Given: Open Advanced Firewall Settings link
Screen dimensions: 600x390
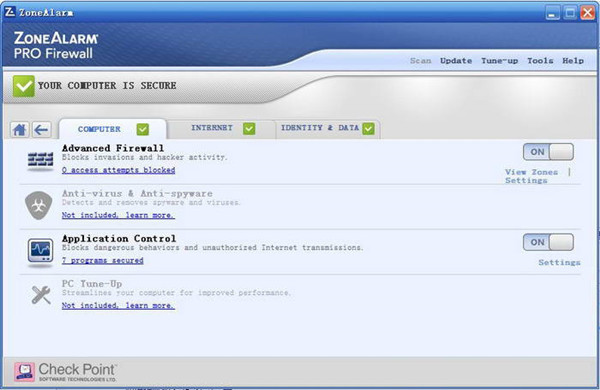Looking at the screenshot, I should 526,181.
